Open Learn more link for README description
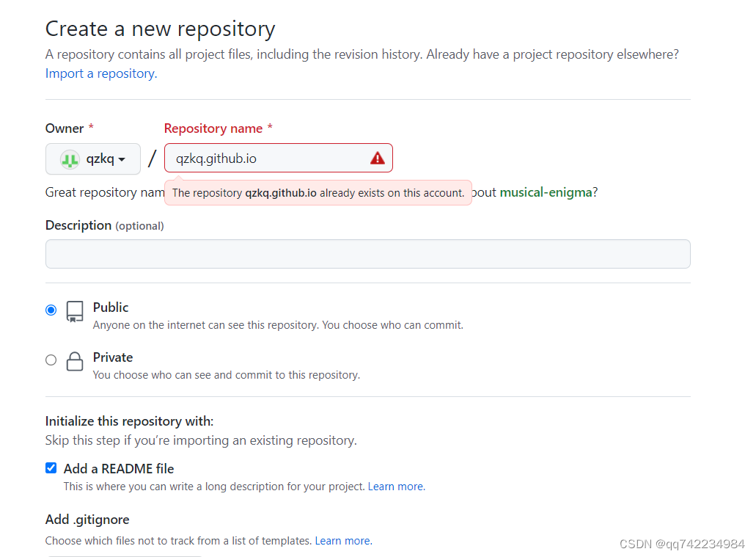The height and width of the screenshot is (557, 756). [x=395, y=487]
